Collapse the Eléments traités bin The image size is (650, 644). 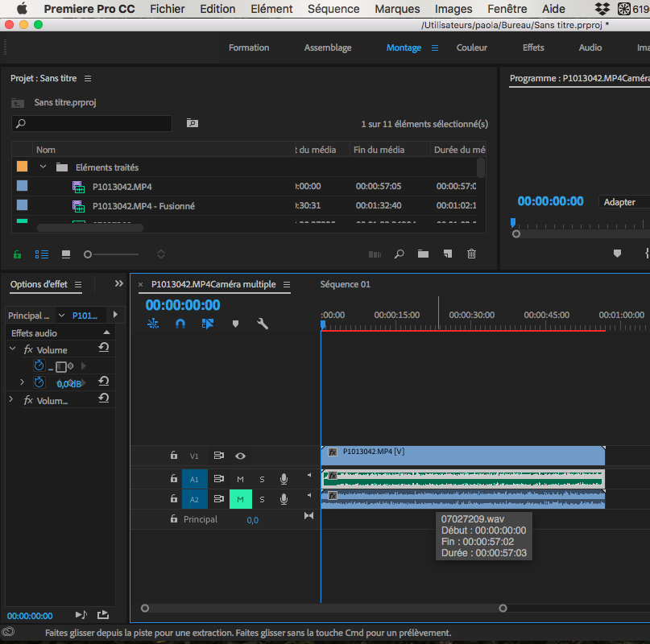click(43, 167)
